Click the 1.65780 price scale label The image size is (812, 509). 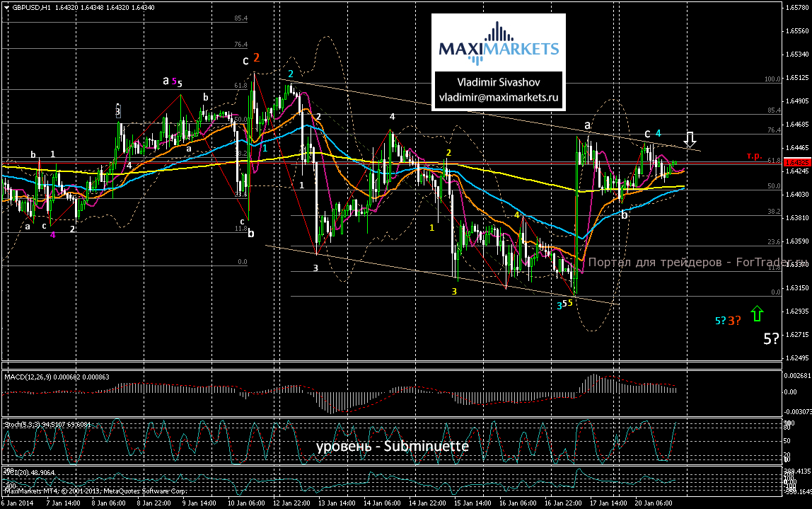[796, 8]
